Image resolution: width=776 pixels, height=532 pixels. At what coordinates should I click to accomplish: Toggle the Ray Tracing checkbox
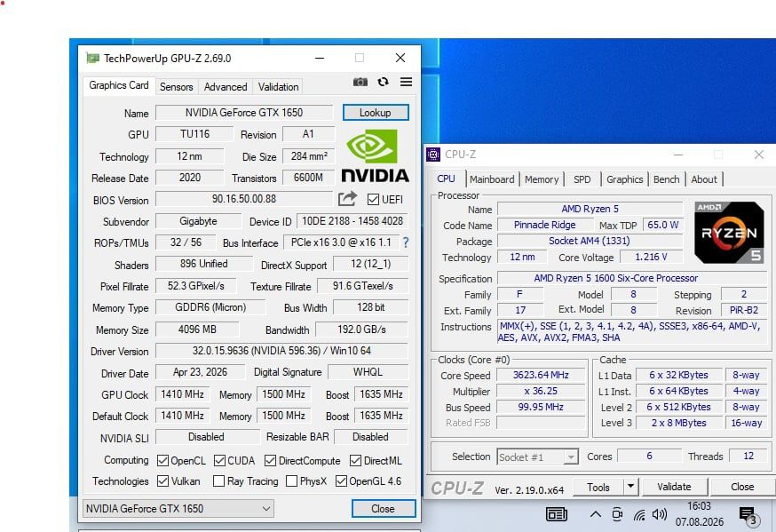pos(218,481)
